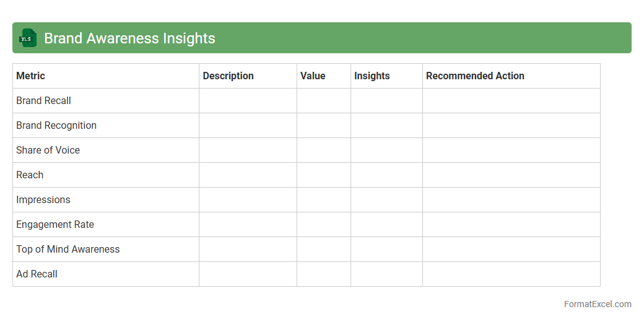Click the Insights cell for Engagement Rate
This screenshot has width=644, height=322.
click(x=386, y=225)
